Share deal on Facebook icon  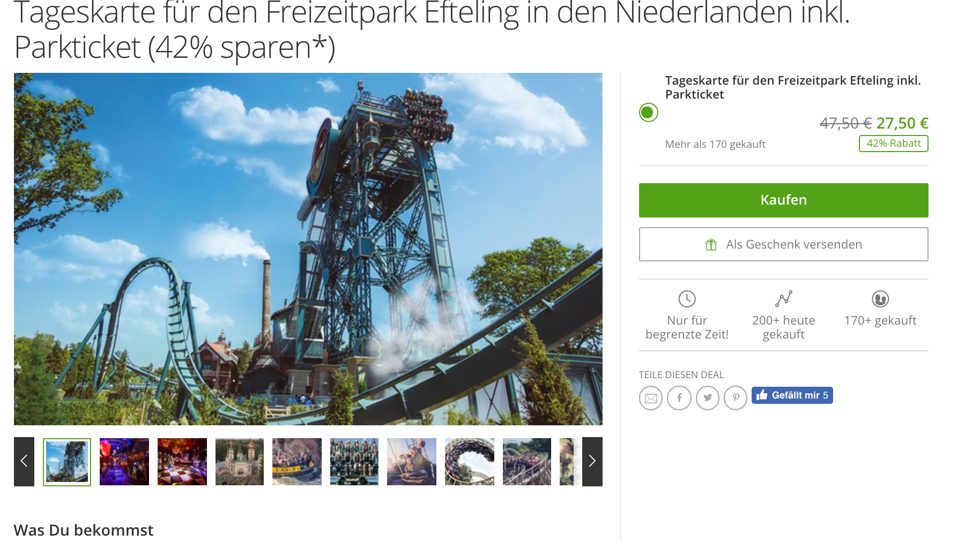point(679,398)
